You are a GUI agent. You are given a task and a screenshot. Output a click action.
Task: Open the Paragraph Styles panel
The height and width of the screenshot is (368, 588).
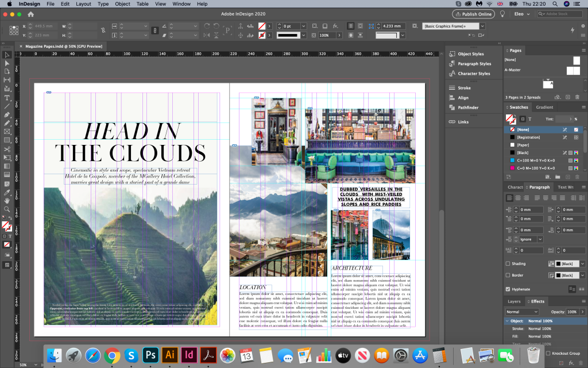474,64
